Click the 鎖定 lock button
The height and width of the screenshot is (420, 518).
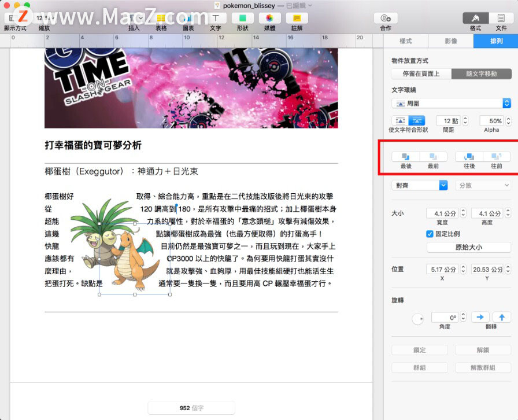420,350
